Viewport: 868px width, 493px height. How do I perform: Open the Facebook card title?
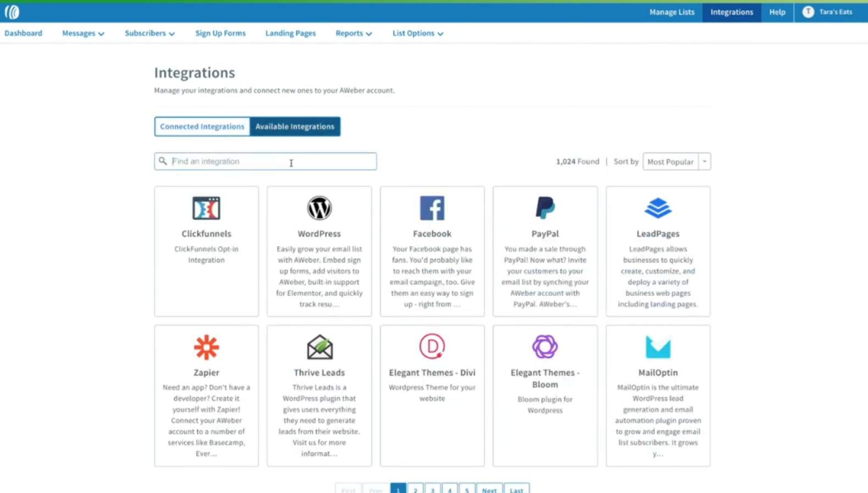pos(432,234)
